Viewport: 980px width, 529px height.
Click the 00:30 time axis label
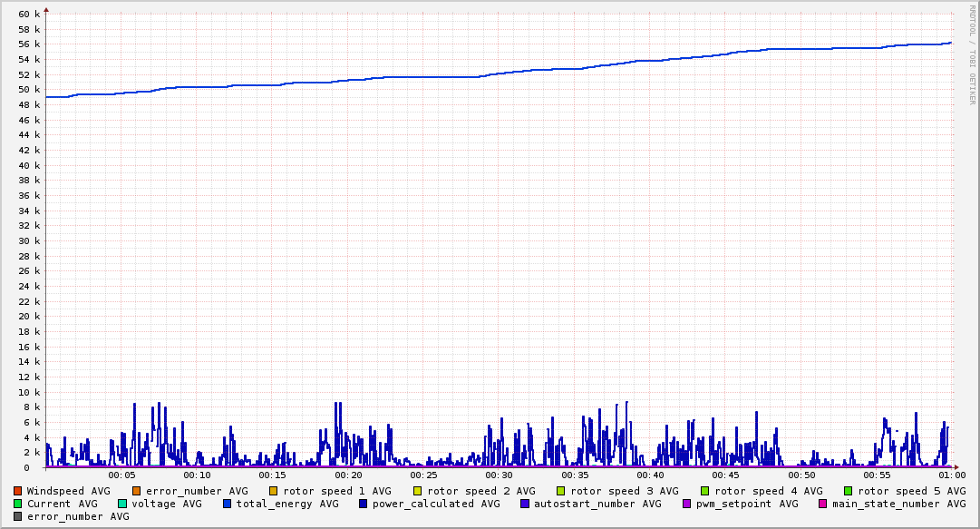(499, 475)
